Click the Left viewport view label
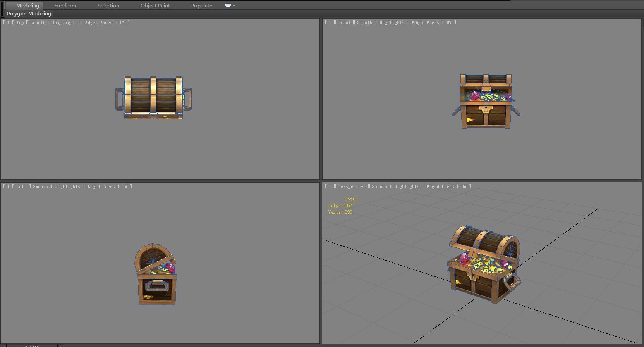This screenshot has height=347, width=644. 22,186
